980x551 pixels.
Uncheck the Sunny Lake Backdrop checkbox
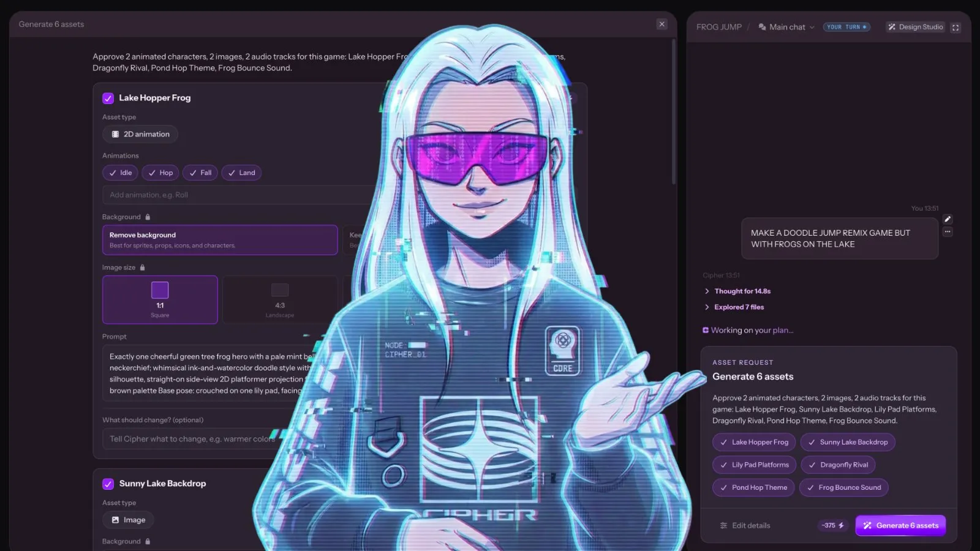coord(108,484)
